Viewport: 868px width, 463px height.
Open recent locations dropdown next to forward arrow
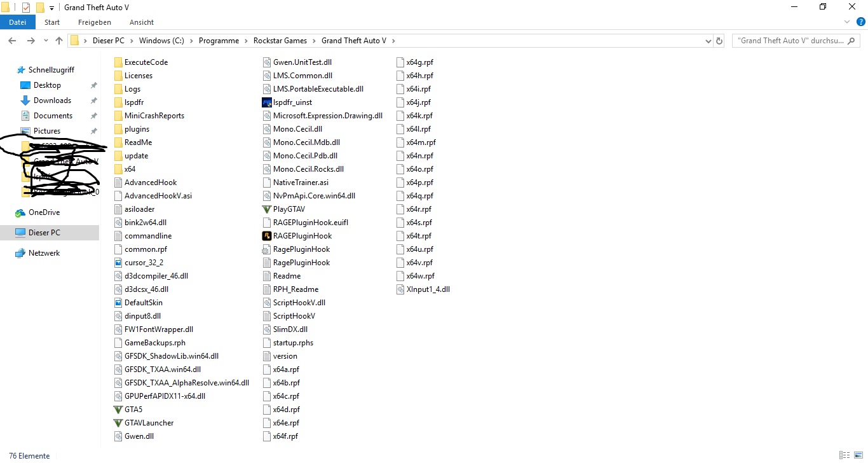tap(45, 41)
